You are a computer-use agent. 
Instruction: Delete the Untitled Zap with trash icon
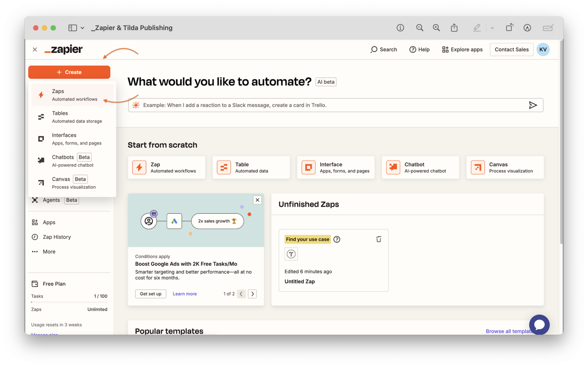(378, 239)
